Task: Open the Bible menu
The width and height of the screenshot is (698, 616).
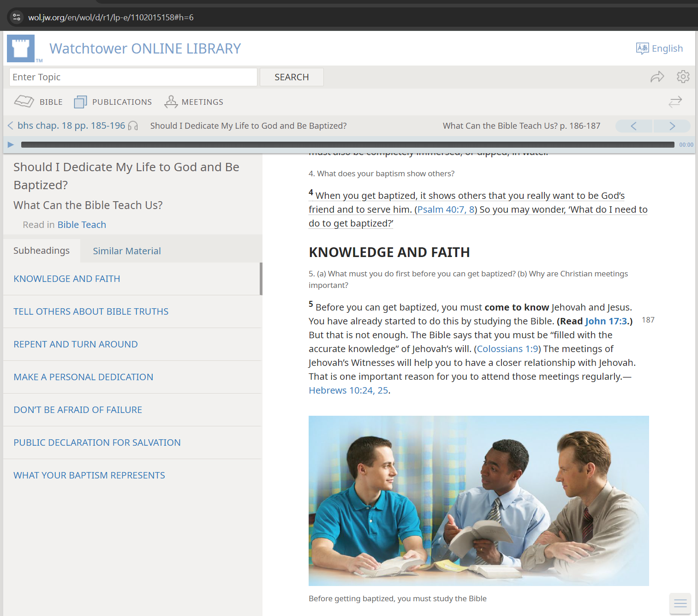Action: click(x=39, y=102)
